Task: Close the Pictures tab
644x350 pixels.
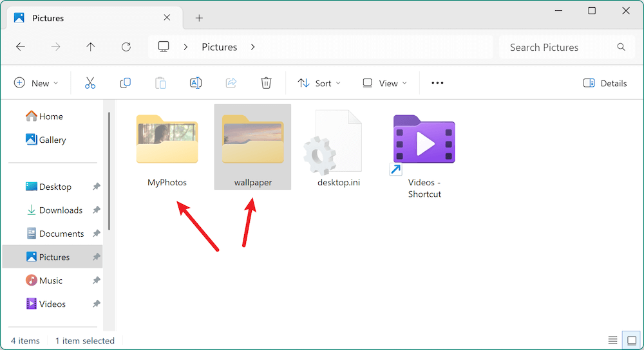Action: (167, 17)
